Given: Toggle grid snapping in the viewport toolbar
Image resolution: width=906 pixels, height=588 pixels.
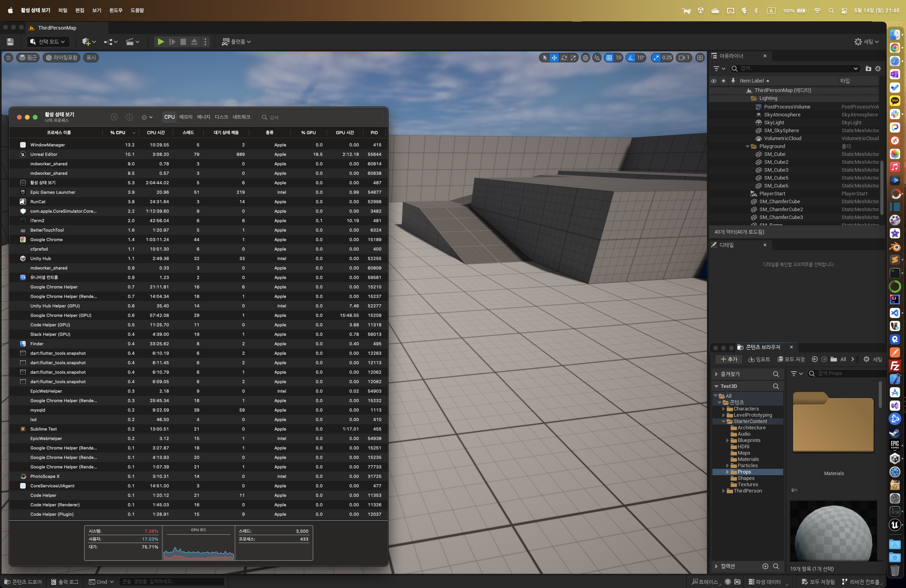Looking at the screenshot, I should 609,58.
